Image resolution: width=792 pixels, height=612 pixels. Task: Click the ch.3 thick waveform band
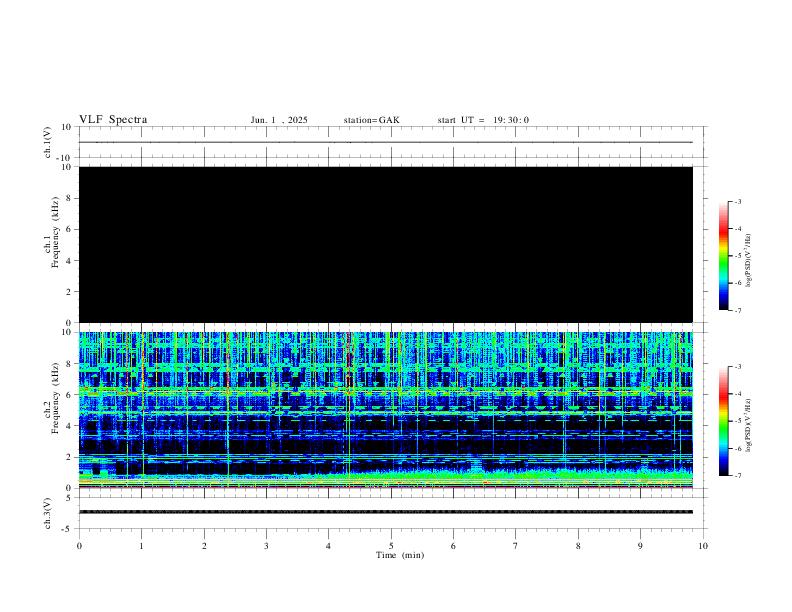pyautogui.click(x=386, y=512)
